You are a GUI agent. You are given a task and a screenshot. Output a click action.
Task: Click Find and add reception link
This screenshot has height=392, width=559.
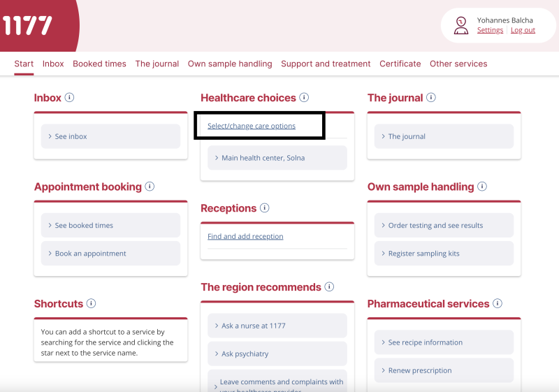(x=245, y=237)
